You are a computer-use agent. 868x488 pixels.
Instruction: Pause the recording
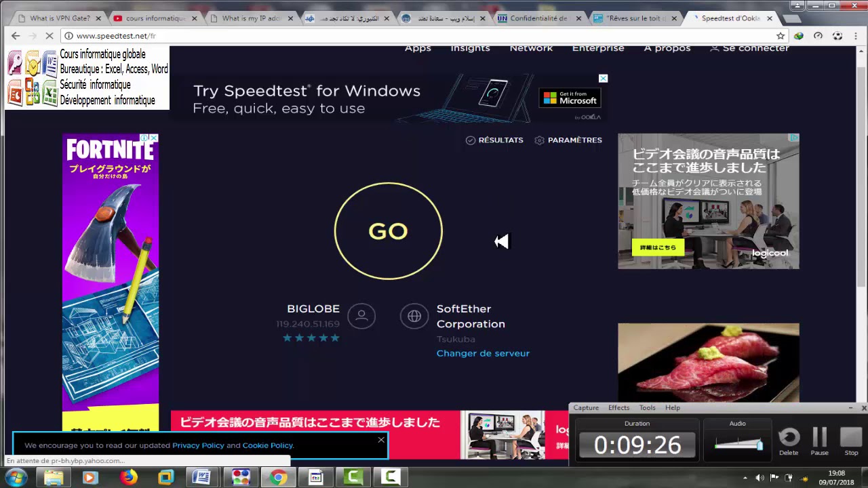click(x=820, y=441)
